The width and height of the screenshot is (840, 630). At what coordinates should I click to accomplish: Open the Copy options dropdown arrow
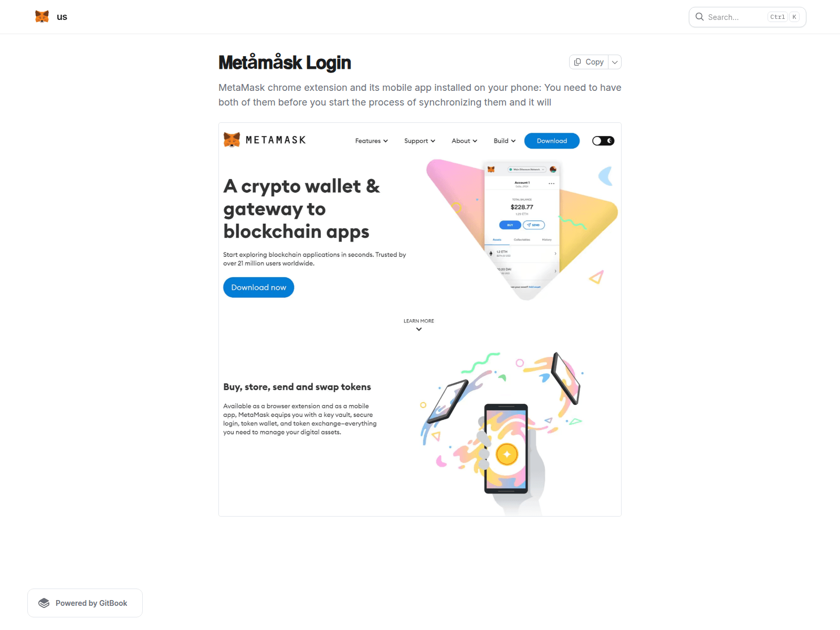tap(615, 62)
